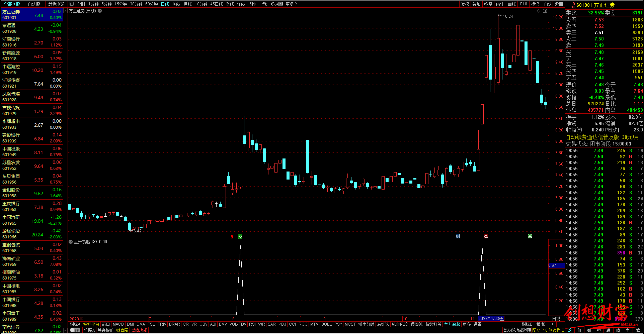Open the 指标平台 tab
Viewport: 644px width, 334px height.
coord(91,324)
